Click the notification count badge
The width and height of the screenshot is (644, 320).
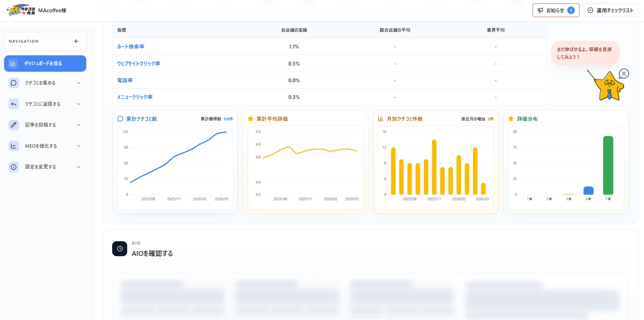pos(571,10)
